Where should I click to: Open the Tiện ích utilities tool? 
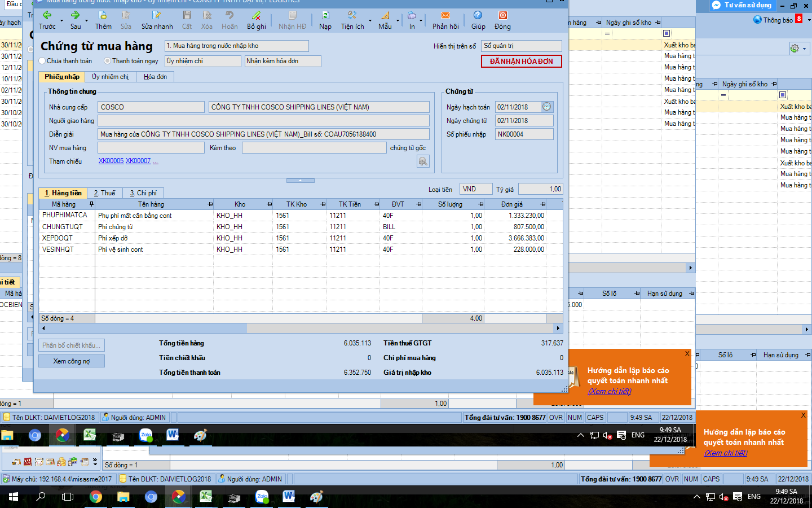pos(352,20)
